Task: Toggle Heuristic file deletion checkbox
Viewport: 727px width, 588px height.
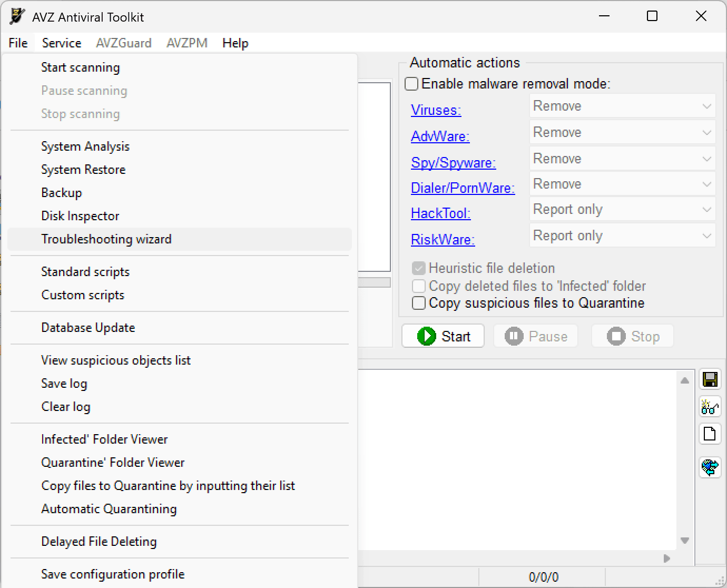Action: [419, 268]
